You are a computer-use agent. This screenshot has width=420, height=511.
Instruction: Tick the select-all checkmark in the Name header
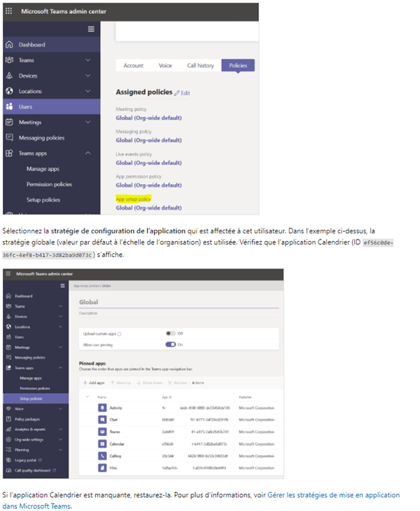(x=87, y=396)
